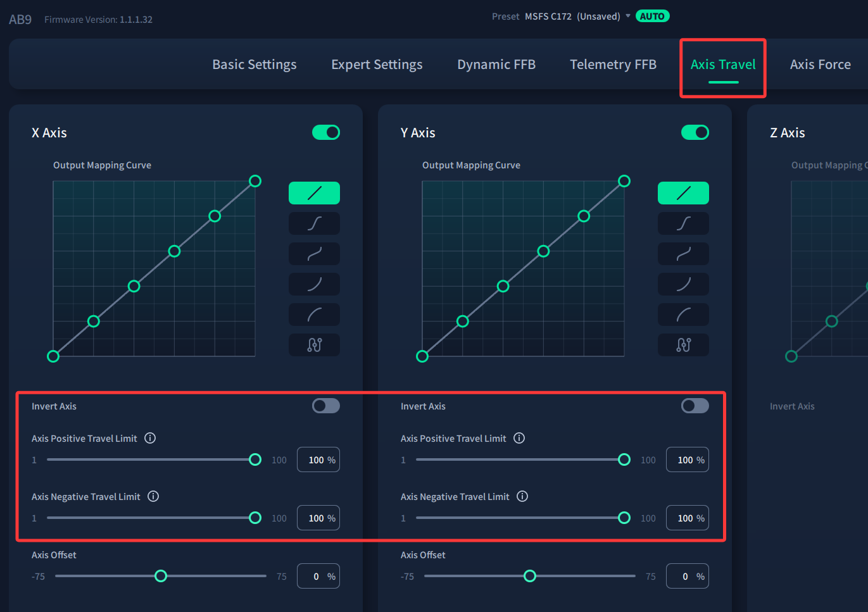
Task: Open the Preset MSFS C172 dropdown arrow
Action: pos(628,16)
